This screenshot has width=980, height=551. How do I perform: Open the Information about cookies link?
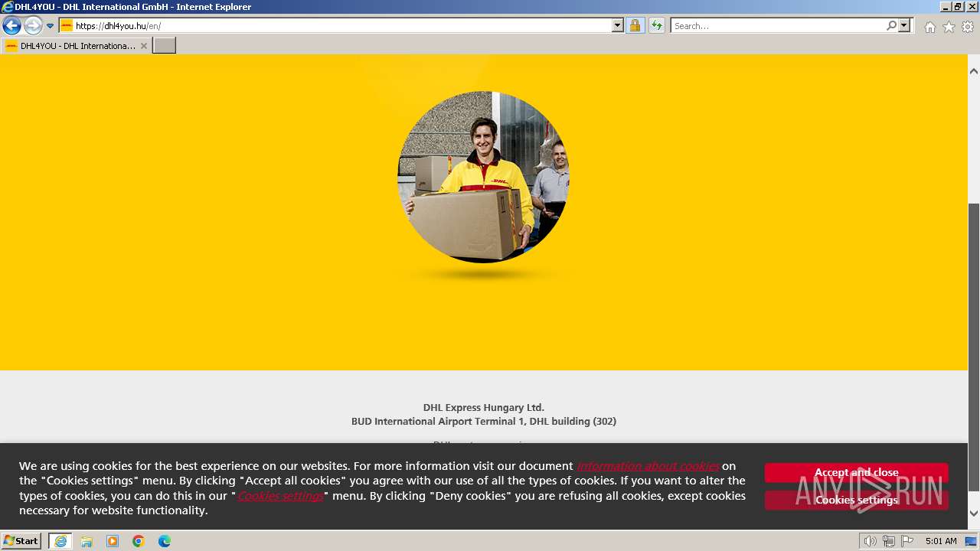pos(648,466)
